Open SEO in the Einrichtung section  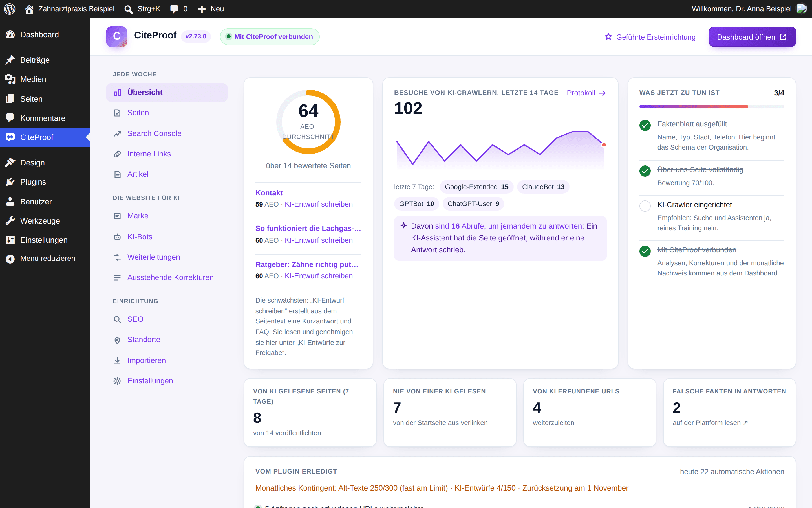click(x=167, y=319)
